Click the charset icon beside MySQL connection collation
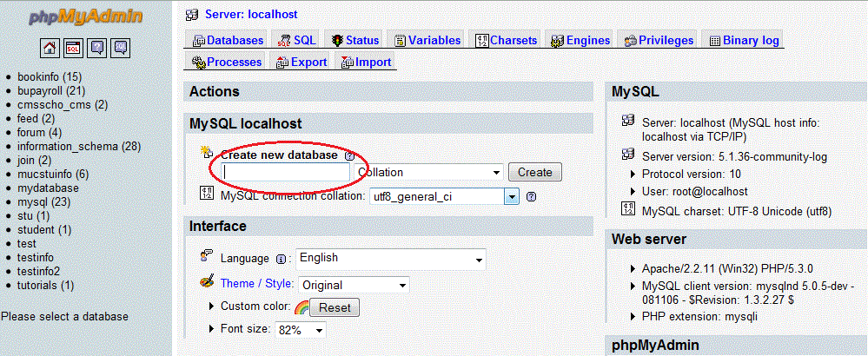Image resolution: width=868 pixels, height=356 pixels. pyautogui.click(x=207, y=194)
